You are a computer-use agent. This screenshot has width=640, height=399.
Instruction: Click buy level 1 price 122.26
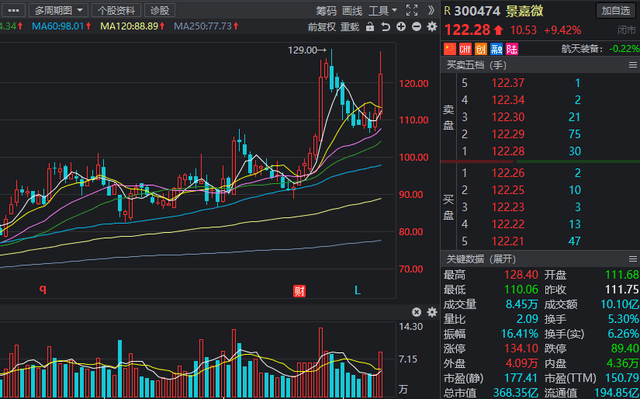tap(508, 173)
